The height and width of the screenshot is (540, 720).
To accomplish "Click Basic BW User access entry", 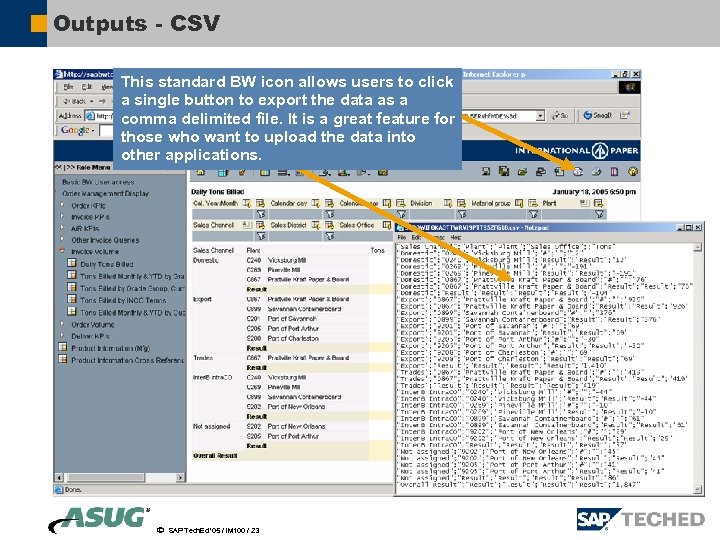I will pyautogui.click(x=98, y=182).
